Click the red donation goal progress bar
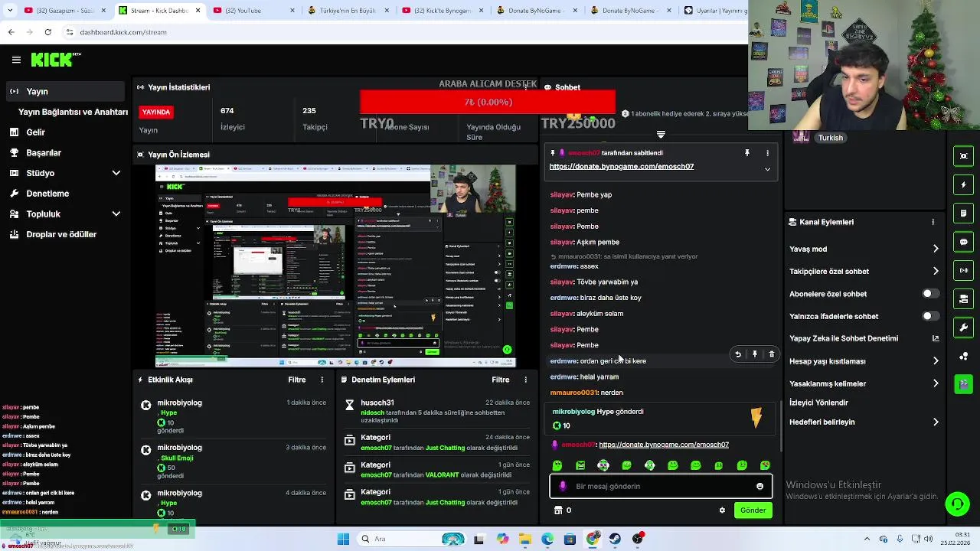Viewport: 980px width, 551px height. click(x=488, y=102)
